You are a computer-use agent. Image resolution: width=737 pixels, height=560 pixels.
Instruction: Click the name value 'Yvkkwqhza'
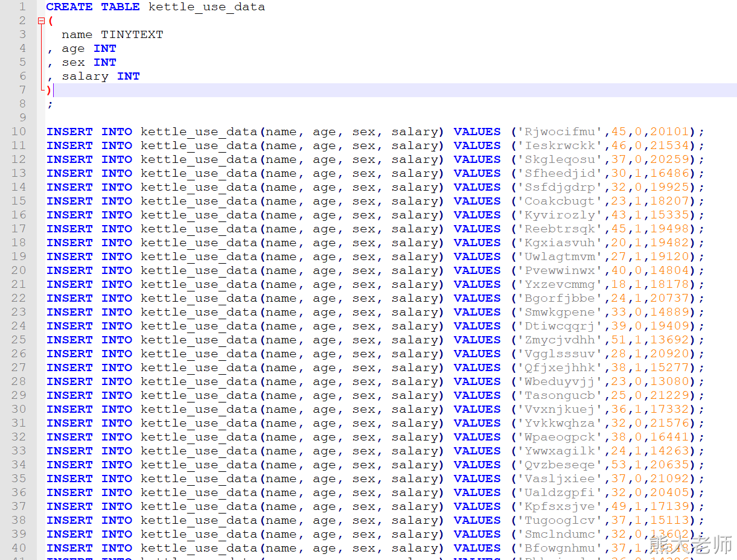point(560,424)
